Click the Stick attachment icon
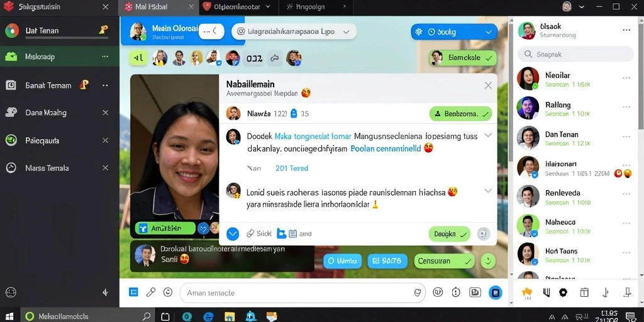 point(250,234)
